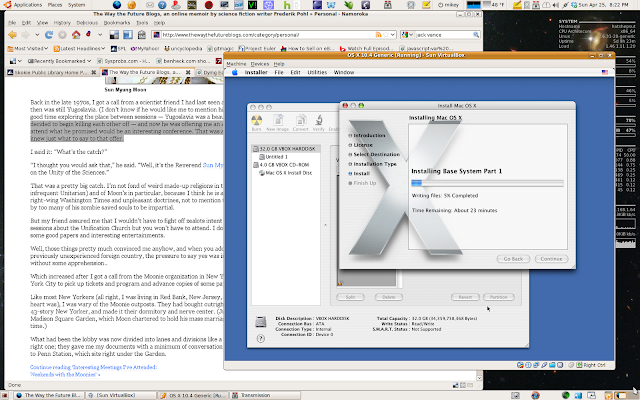
Task: Open search engine selector dropdown
Action: pyautogui.click(x=407, y=35)
